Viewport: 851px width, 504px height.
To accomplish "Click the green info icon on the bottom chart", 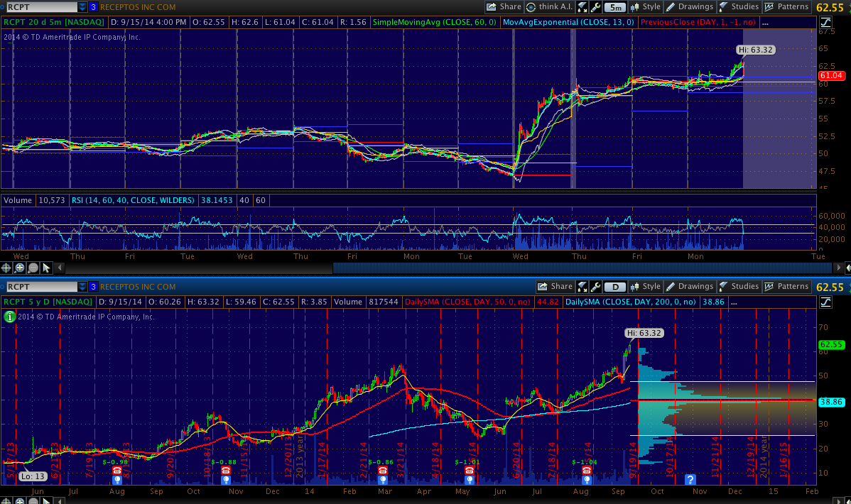I will pyautogui.click(x=9, y=317).
